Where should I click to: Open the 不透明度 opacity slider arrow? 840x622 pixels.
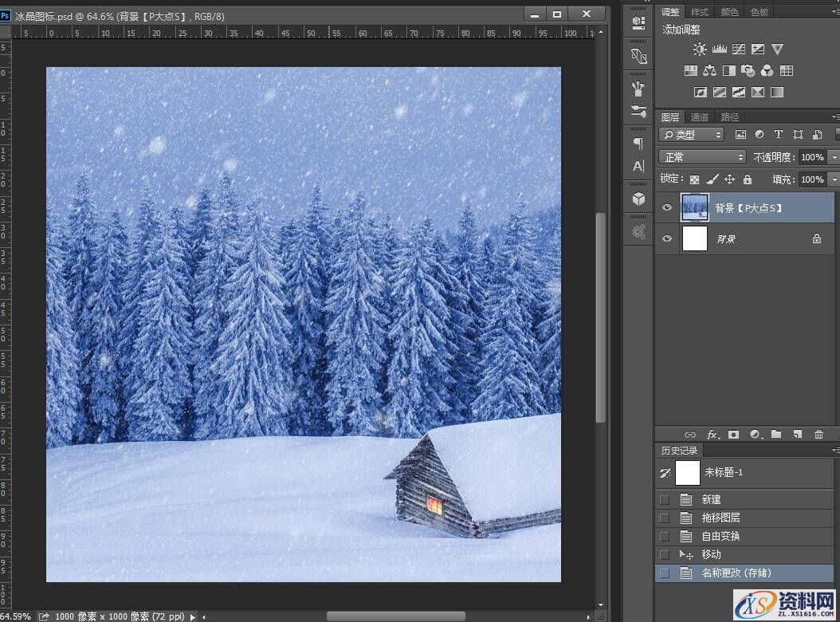click(834, 157)
